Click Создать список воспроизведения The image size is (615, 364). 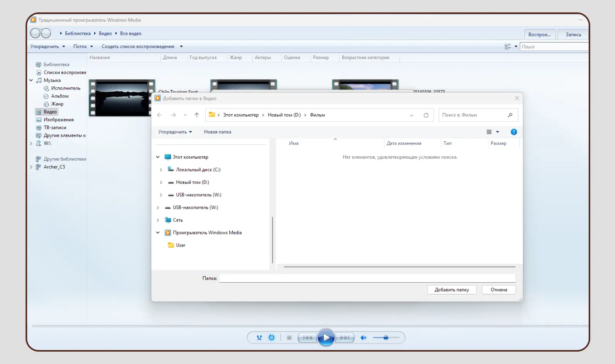[x=138, y=46]
